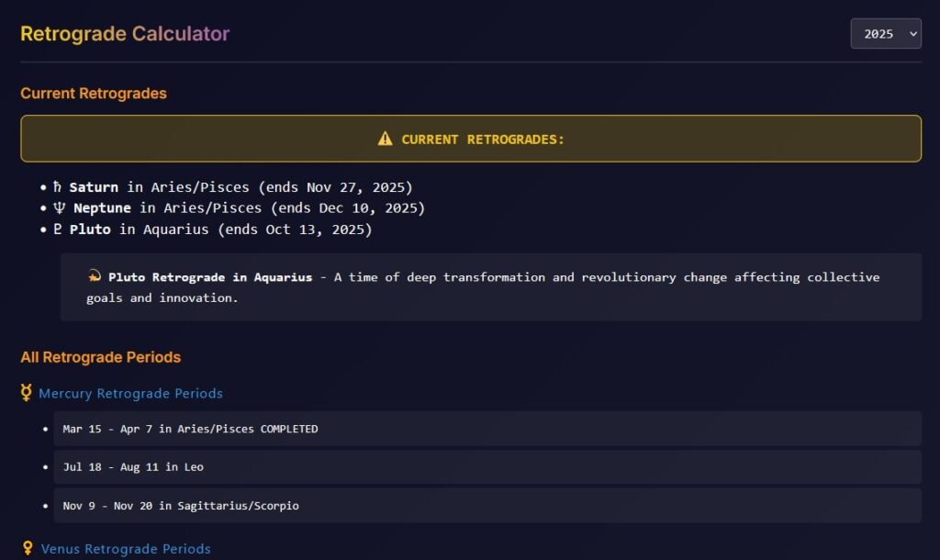Click Neptune in Aries/Pisces entry
Screen dimensions: 940x560
[x=248, y=208]
